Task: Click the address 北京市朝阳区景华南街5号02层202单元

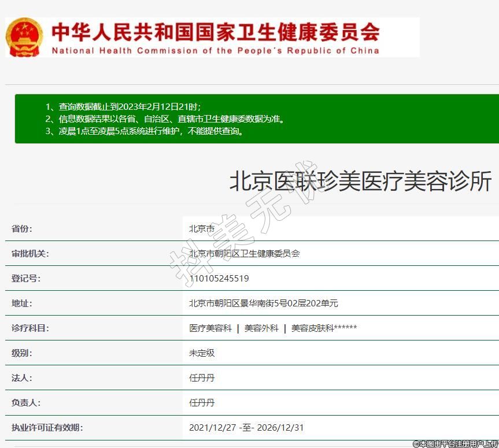Action: pyautogui.click(x=263, y=303)
